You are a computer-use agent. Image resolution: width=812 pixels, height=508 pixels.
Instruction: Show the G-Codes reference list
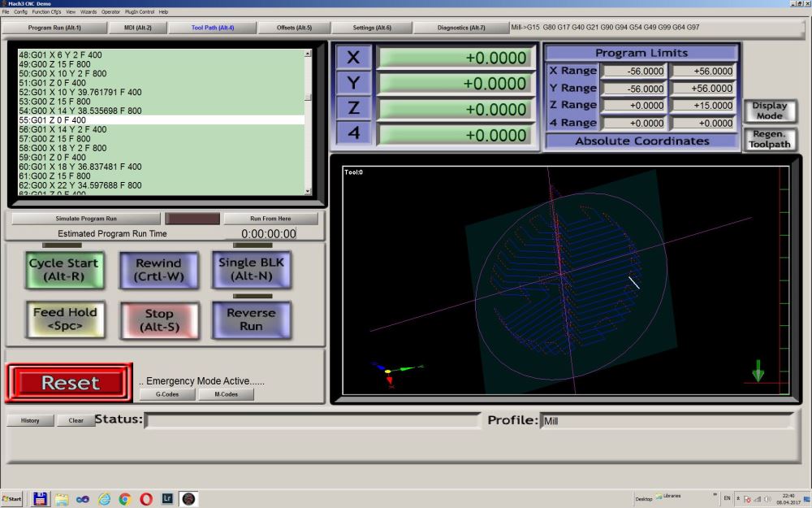tap(167, 394)
